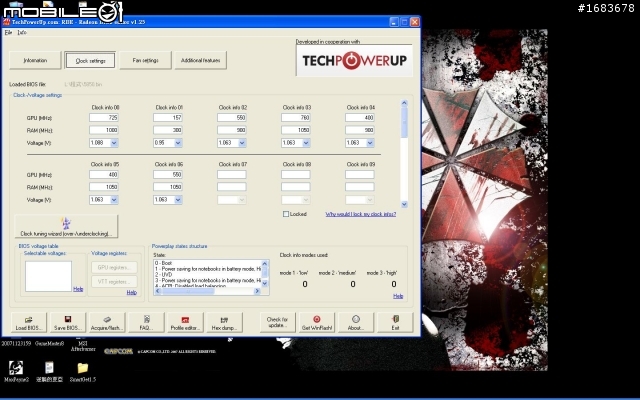Open the About dialog
The image size is (640, 400).
click(x=356, y=322)
